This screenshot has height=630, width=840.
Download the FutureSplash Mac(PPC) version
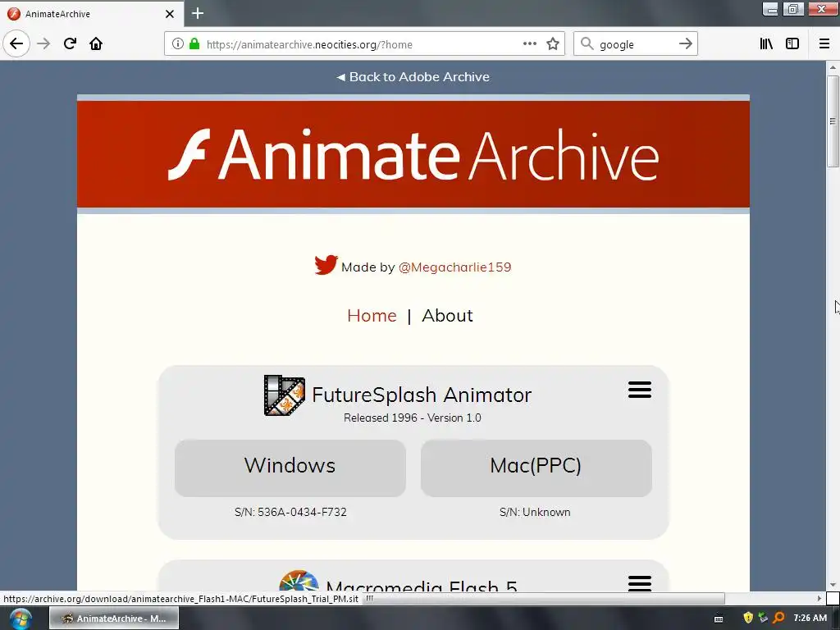click(536, 468)
